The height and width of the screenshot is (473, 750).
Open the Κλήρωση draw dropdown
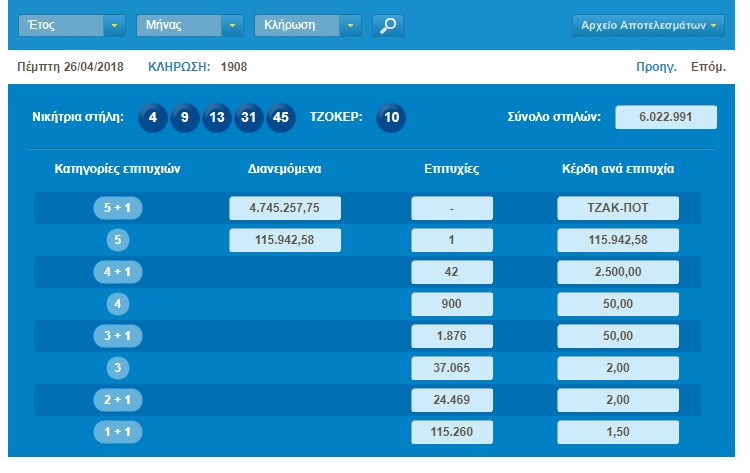(308, 25)
